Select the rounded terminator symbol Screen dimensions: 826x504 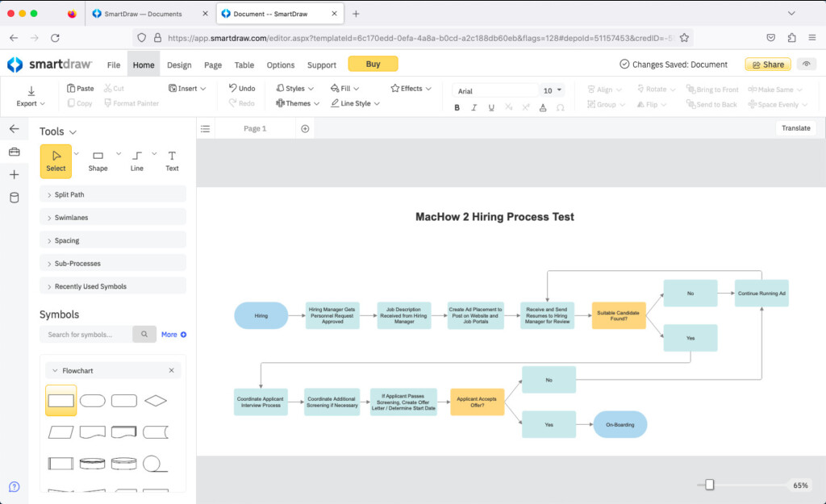pyautogui.click(x=92, y=401)
